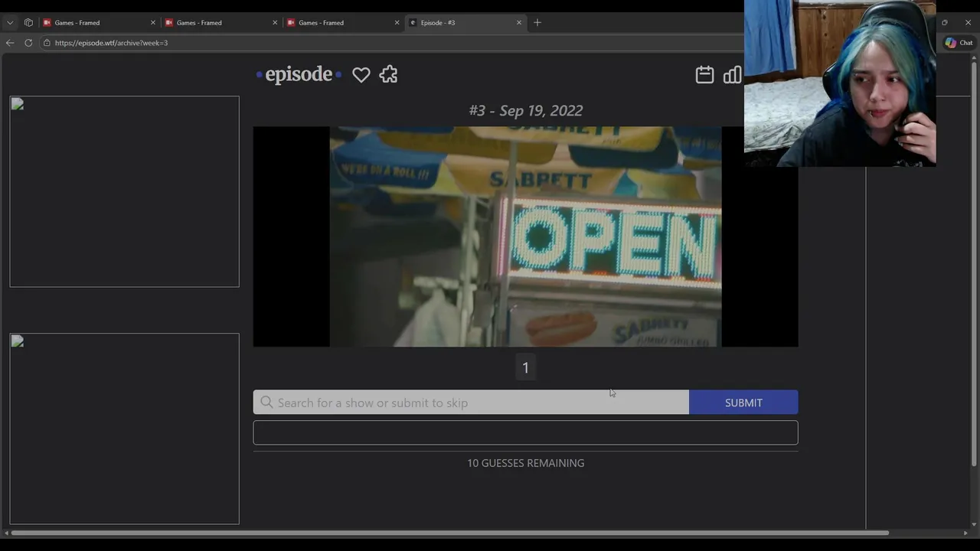Select the Episode - #3 tab
This screenshot has width=980, height=551.
coord(465,23)
